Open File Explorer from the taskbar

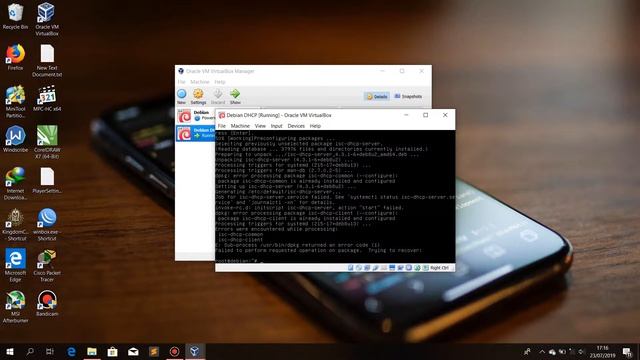click(x=92, y=351)
